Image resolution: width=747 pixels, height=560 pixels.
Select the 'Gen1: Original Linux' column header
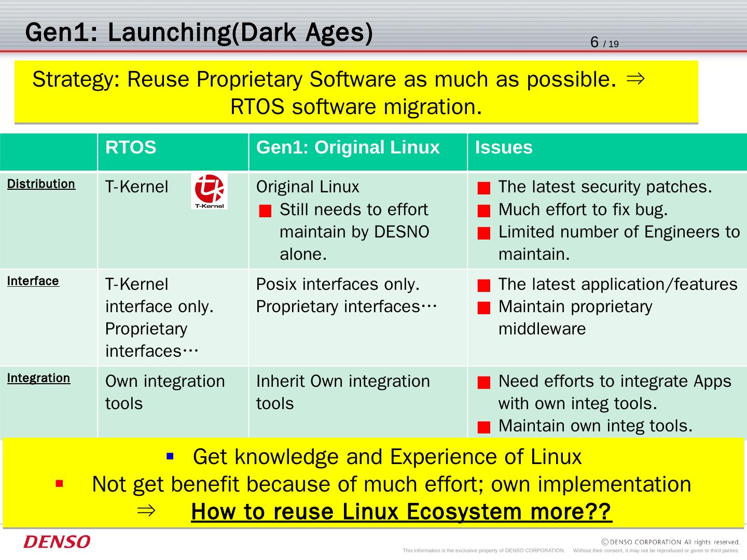(x=348, y=148)
